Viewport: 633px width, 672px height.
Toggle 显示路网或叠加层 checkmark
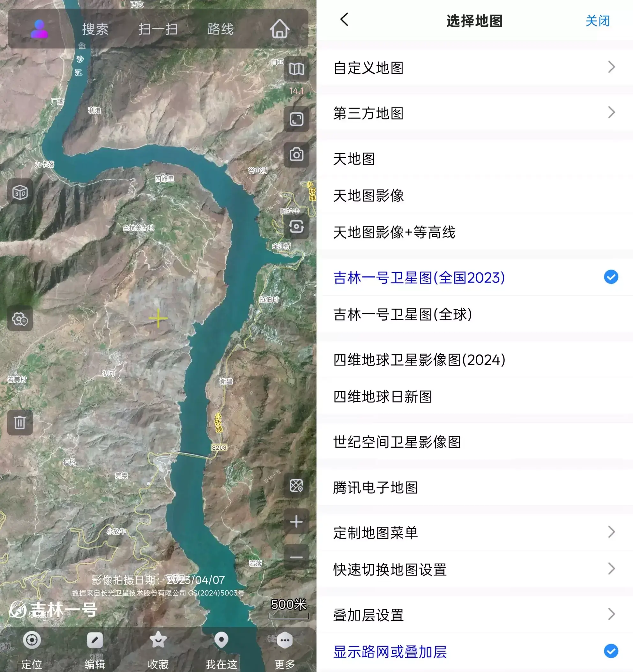(x=611, y=651)
